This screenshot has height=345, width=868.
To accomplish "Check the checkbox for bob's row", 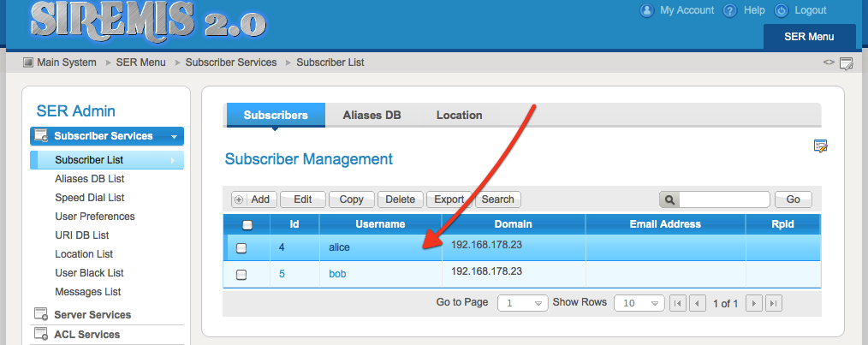I will 241,275.
